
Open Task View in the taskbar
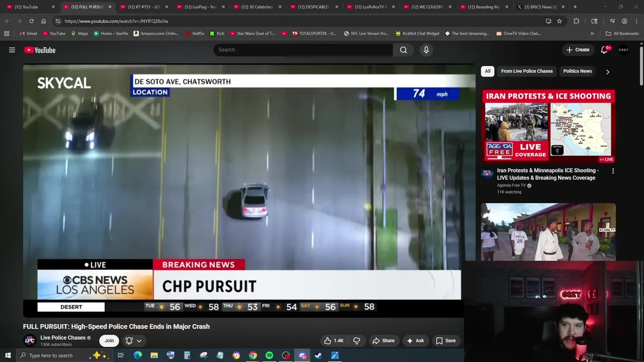tap(121, 355)
